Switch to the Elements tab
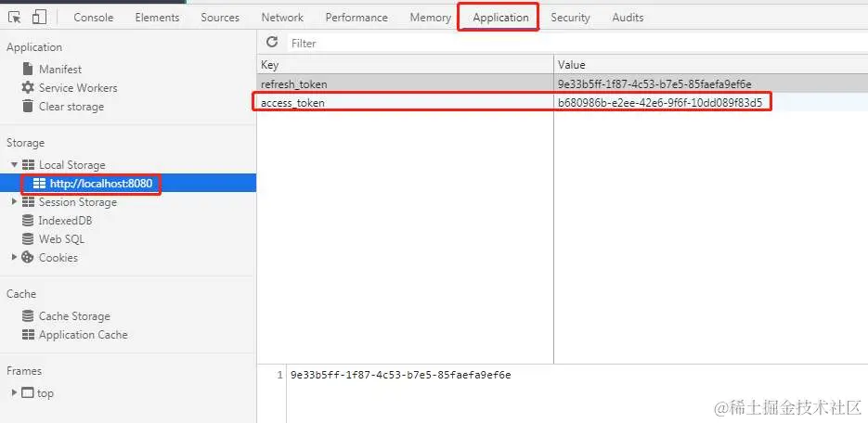This screenshot has width=868, height=423. point(157,17)
